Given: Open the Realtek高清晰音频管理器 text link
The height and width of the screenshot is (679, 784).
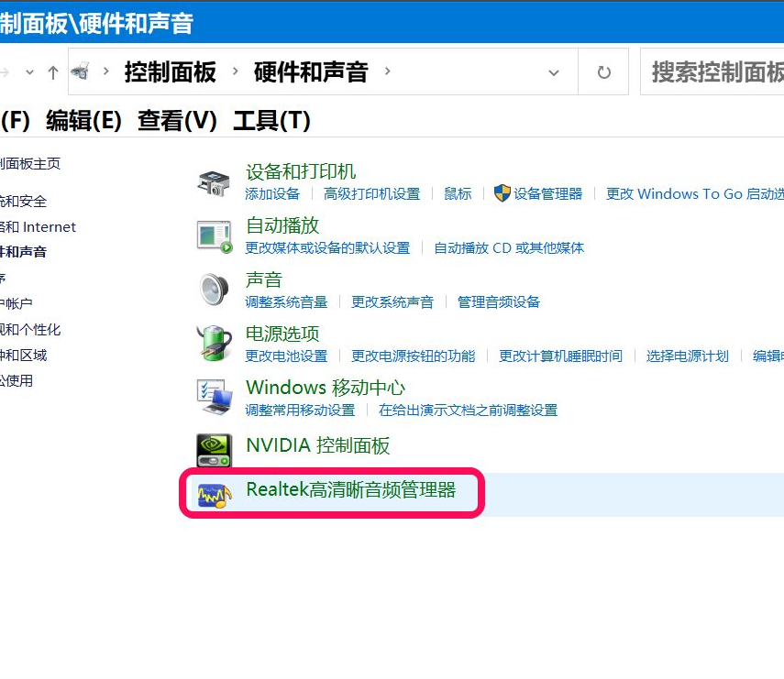Looking at the screenshot, I should (350, 489).
